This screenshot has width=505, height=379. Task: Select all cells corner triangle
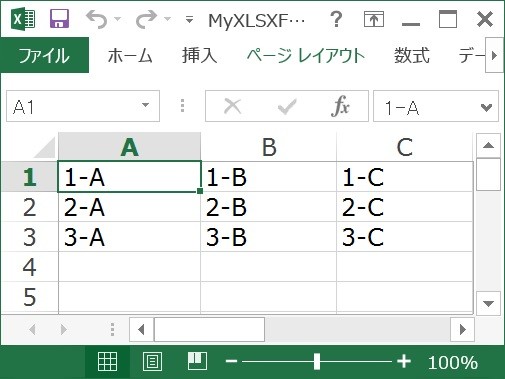click(44, 147)
